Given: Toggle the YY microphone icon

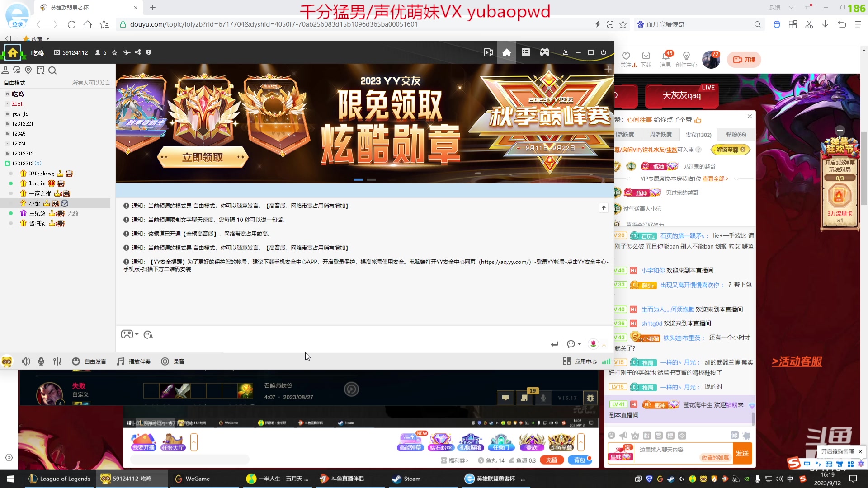Looking at the screenshot, I should (41, 361).
